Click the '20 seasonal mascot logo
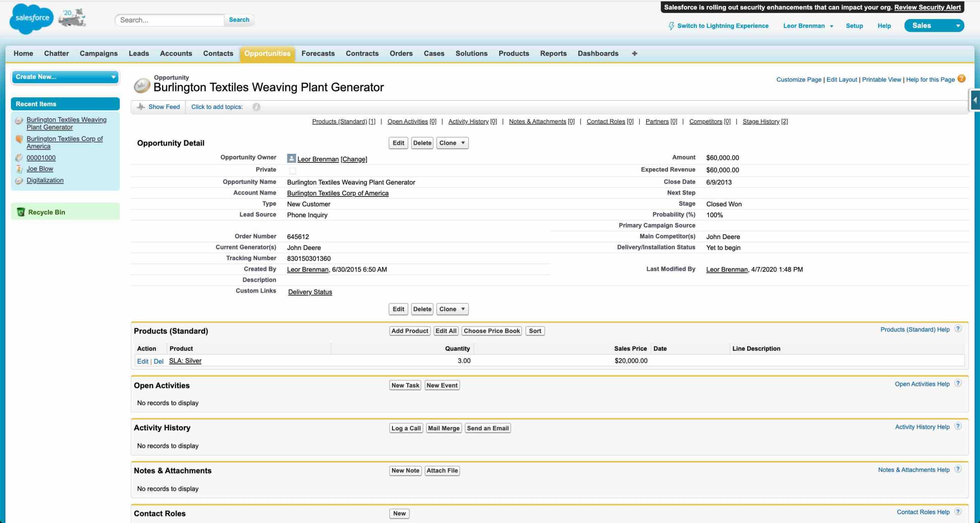Screen dimensions: 980x523 coord(73,18)
